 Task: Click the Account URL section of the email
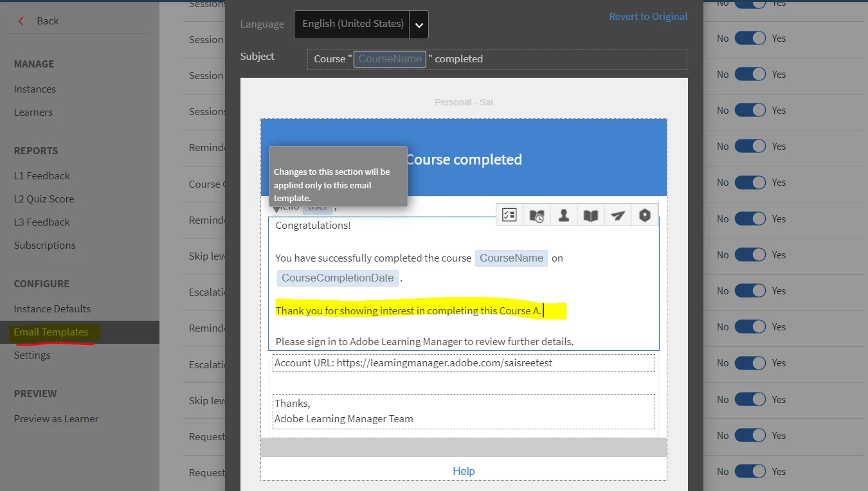point(464,363)
